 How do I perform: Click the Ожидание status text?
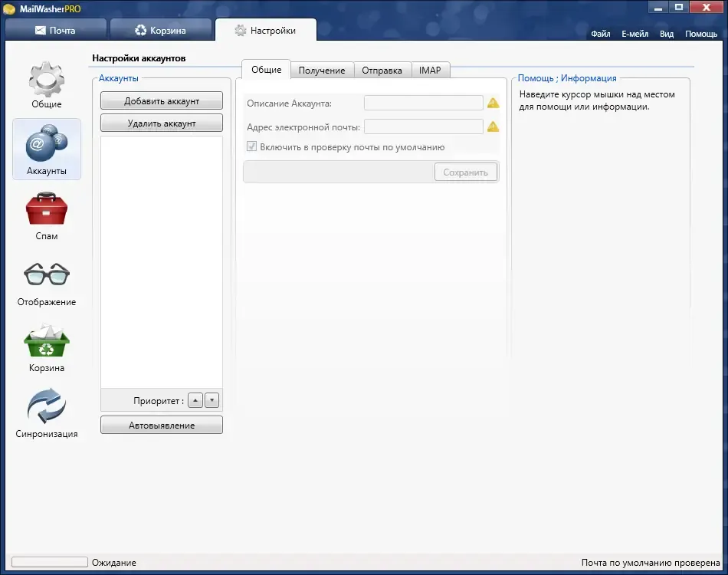point(113,563)
